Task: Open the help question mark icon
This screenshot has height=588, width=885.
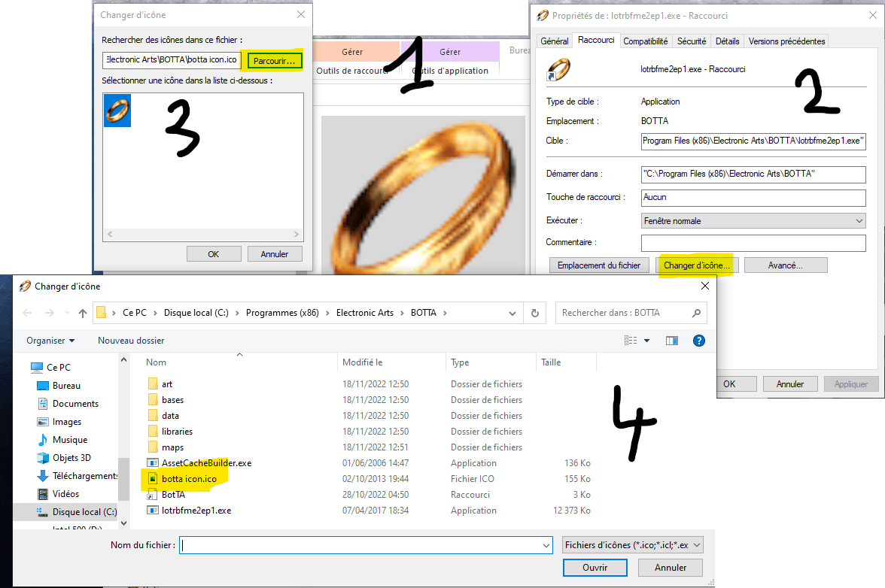Action: 698,341
